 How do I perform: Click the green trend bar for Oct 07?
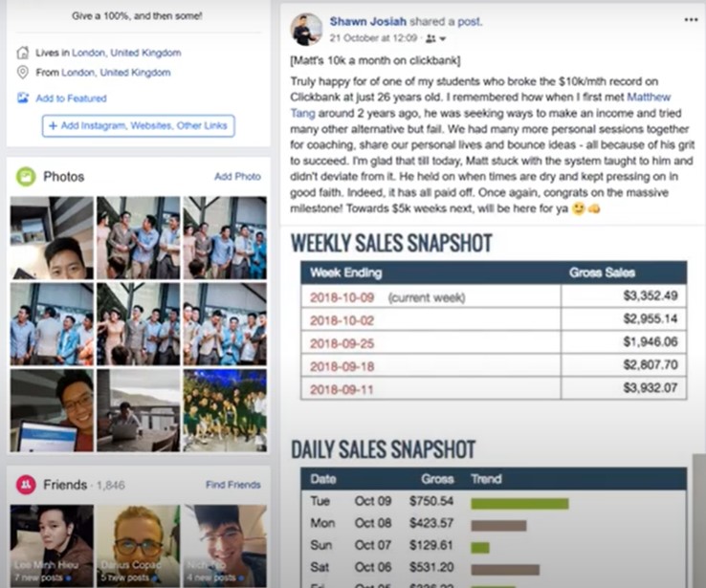click(480, 548)
